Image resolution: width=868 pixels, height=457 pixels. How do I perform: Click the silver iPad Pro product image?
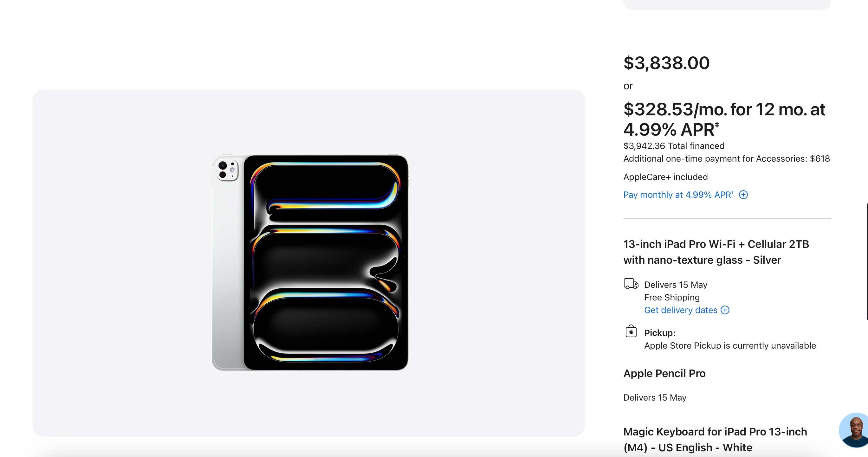[310, 263]
